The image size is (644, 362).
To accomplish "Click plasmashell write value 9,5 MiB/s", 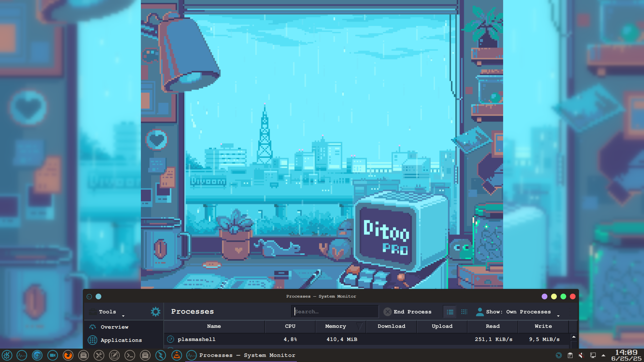I will pyautogui.click(x=544, y=340).
